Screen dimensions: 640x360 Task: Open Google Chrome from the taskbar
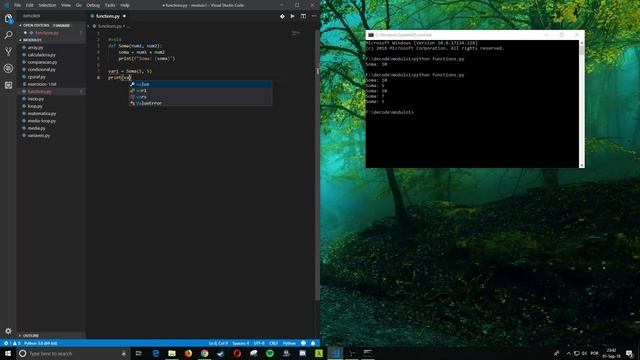click(204, 353)
